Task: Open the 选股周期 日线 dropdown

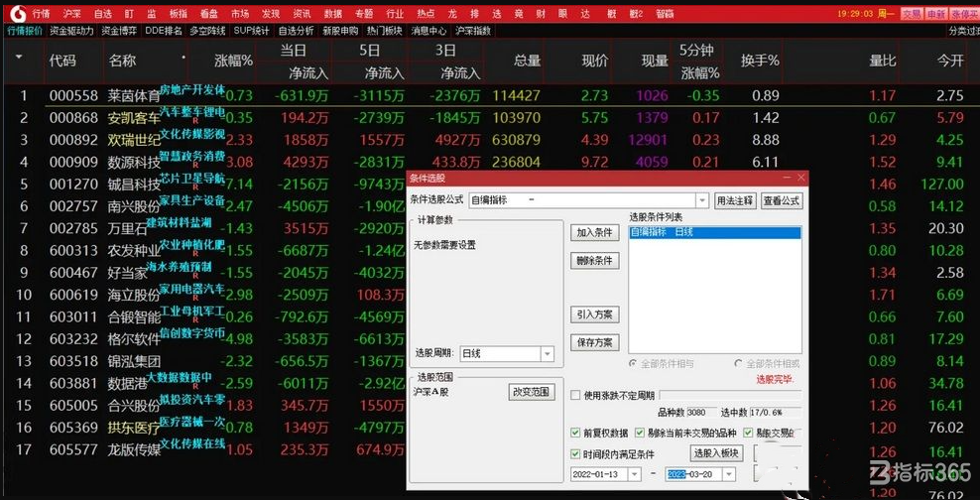Action: (547, 354)
